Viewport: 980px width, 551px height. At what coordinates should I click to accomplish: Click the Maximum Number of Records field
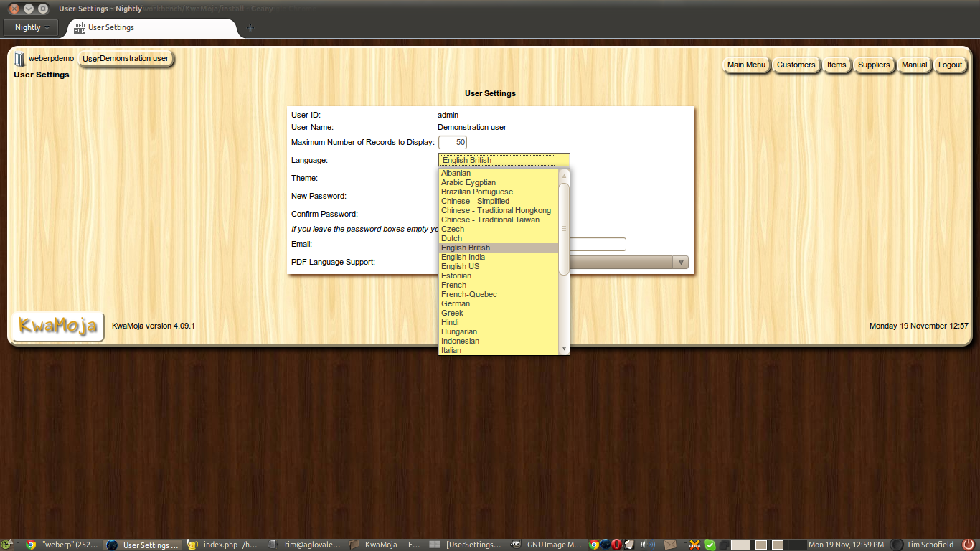pos(453,142)
